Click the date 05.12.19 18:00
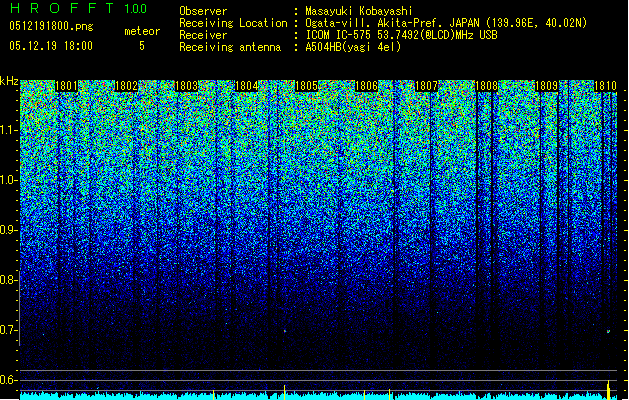This screenshot has width=629, height=400. [x=51, y=46]
